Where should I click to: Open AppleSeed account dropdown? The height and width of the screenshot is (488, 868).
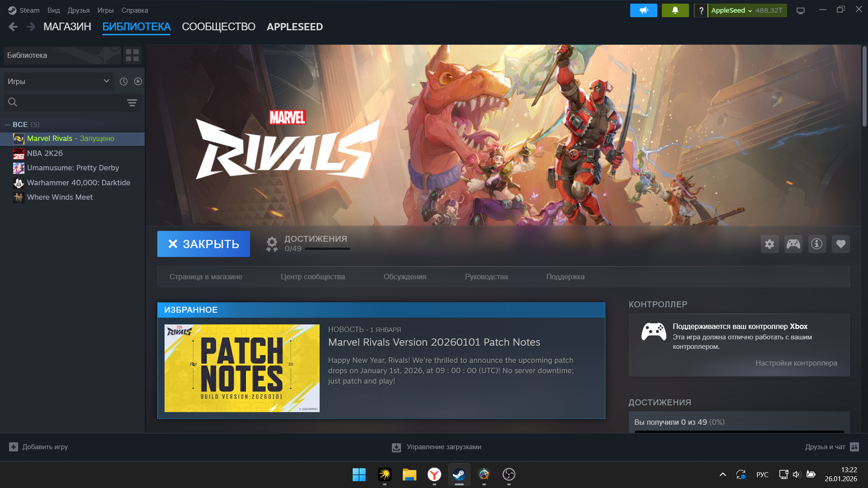731,10
